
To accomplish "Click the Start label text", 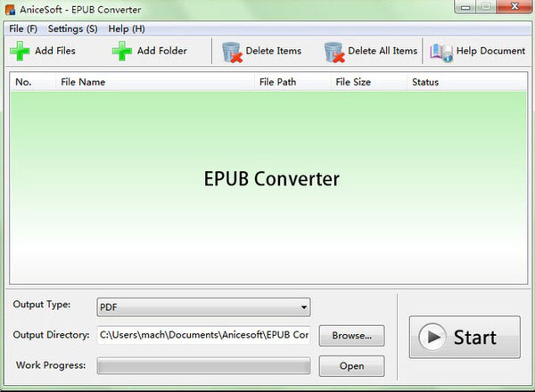I will point(475,338).
